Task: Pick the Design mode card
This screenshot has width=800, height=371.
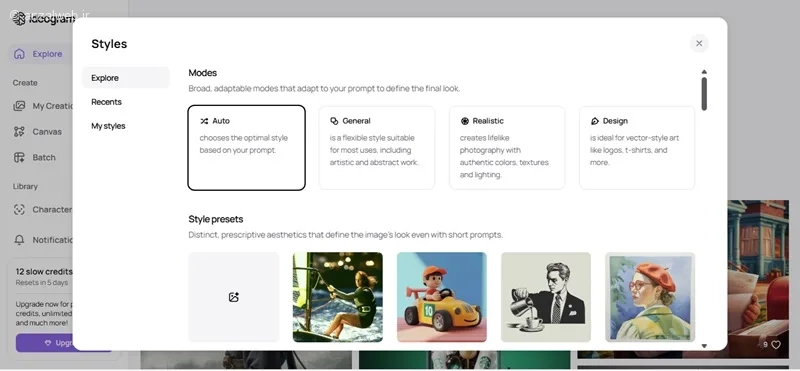Action: [637, 147]
